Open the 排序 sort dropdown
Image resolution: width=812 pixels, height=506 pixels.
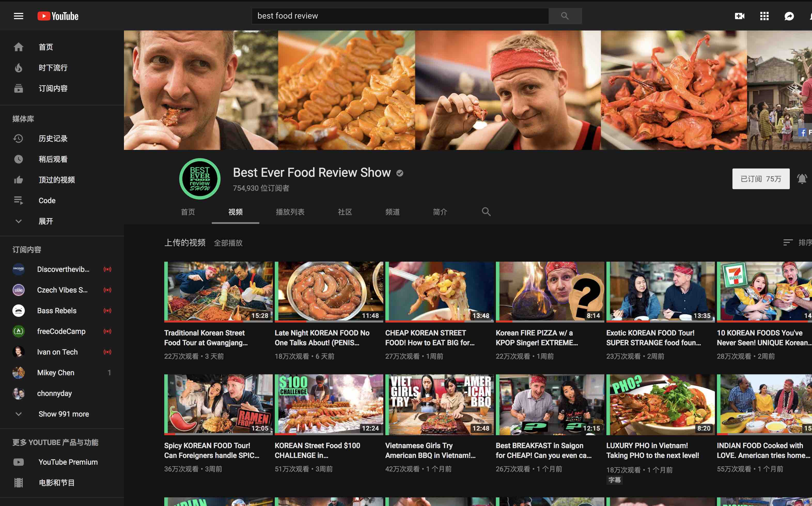click(x=798, y=242)
